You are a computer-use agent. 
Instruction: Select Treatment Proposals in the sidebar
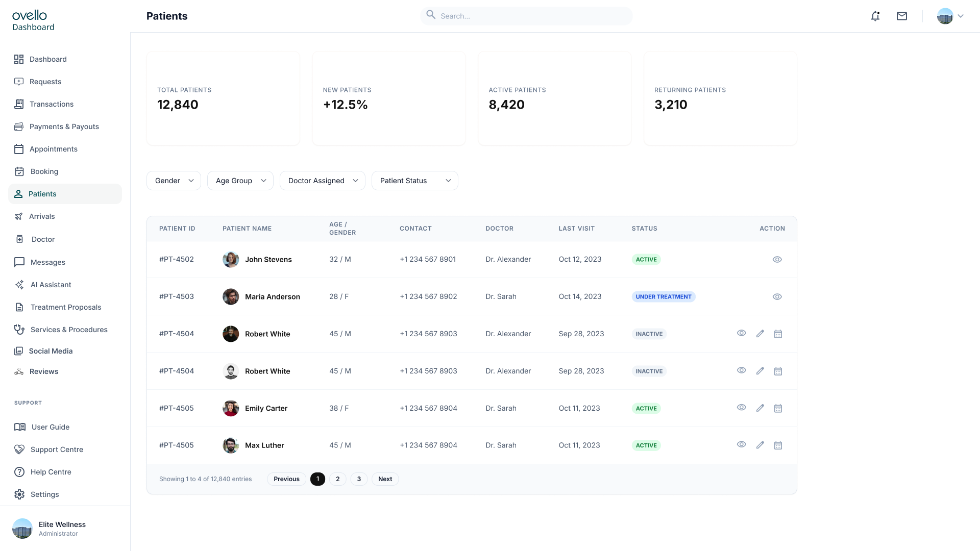[65, 307]
